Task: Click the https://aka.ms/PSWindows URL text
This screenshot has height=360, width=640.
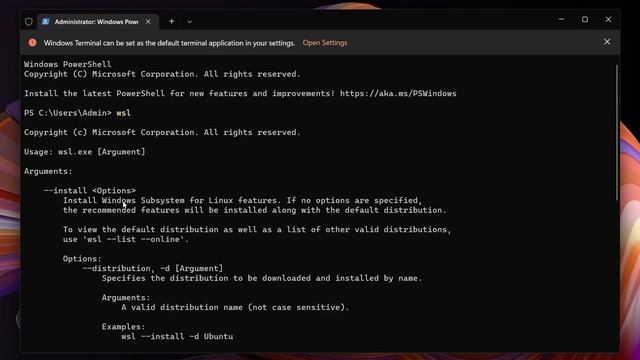Action: 398,93
